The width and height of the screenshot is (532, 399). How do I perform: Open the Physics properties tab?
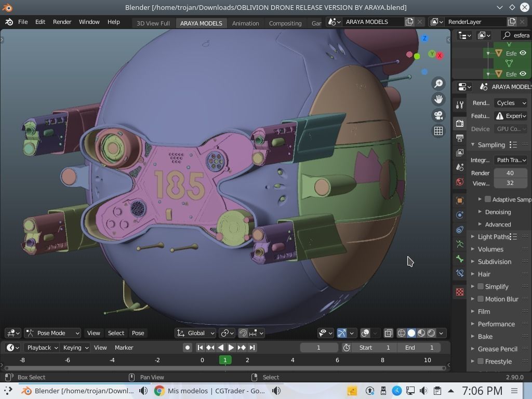pyautogui.click(x=460, y=215)
